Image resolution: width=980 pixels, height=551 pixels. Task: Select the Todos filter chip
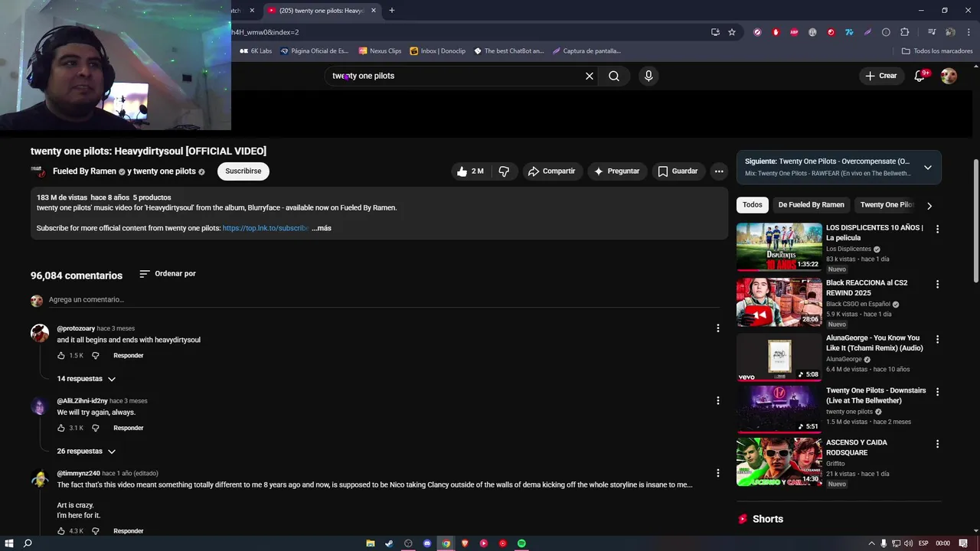753,205
